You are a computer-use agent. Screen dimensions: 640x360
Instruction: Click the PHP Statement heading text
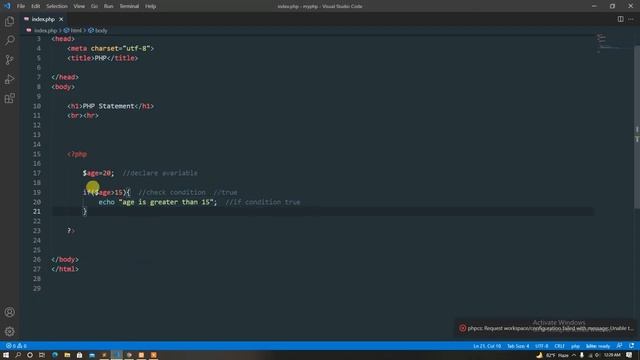point(108,106)
